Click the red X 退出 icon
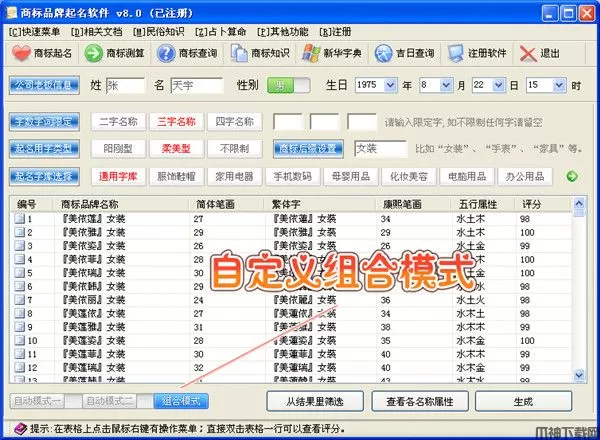Viewport: 600px width, 440px height. point(528,54)
